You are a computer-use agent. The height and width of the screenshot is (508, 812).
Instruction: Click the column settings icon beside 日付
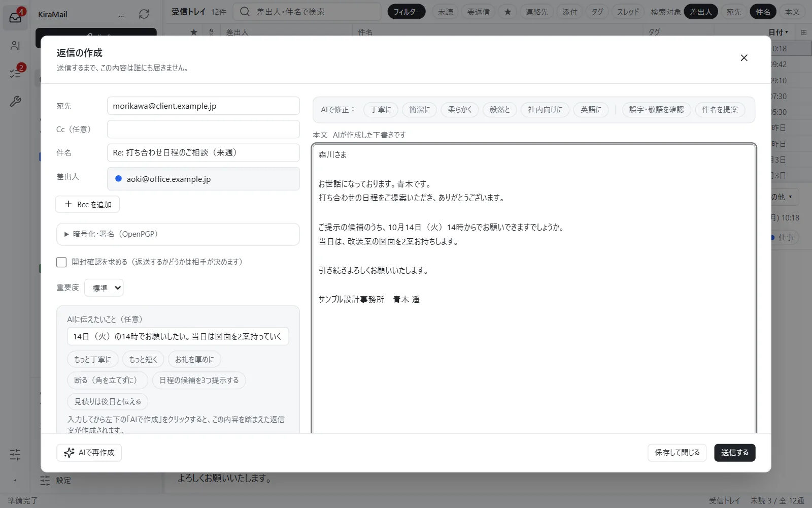(803, 32)
